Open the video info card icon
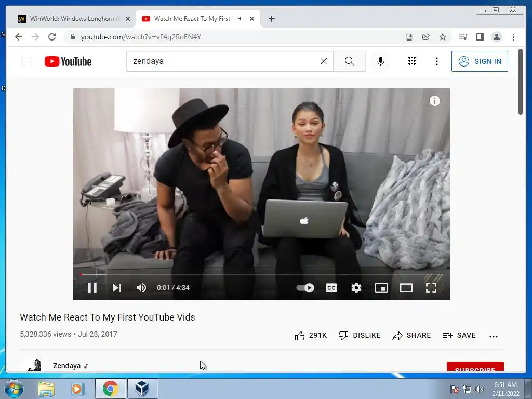 coord(435,101)
